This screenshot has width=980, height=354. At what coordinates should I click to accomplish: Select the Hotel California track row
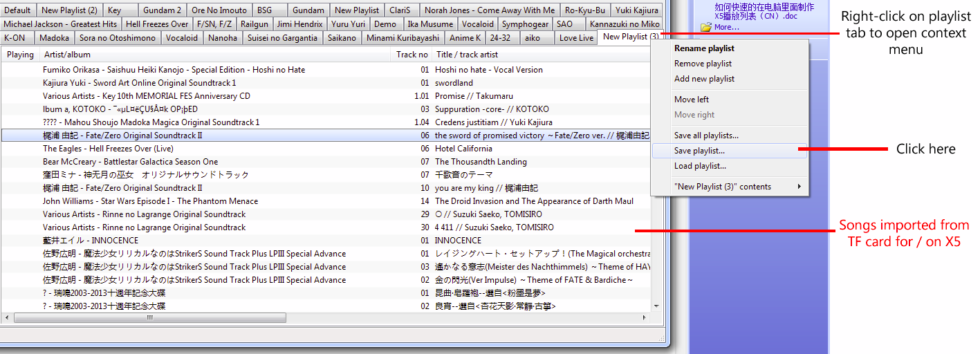(x=326, y=149)
